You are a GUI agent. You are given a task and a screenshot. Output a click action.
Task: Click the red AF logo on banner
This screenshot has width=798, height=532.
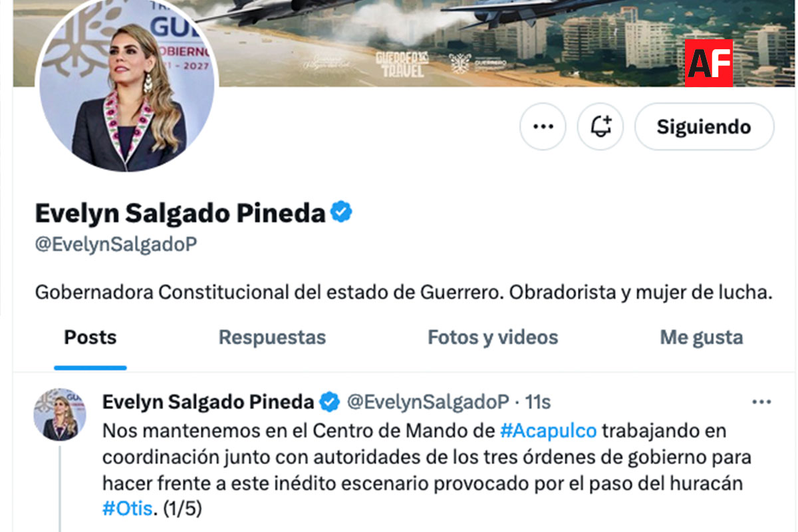pos(709,63)
